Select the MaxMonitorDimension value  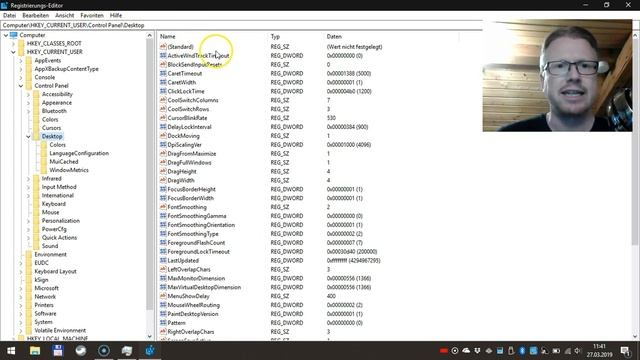pos(196,278)
